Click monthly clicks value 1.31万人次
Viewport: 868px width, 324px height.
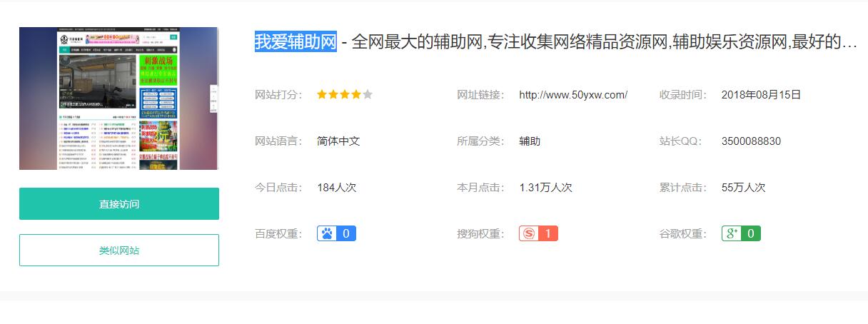[545, 188]
